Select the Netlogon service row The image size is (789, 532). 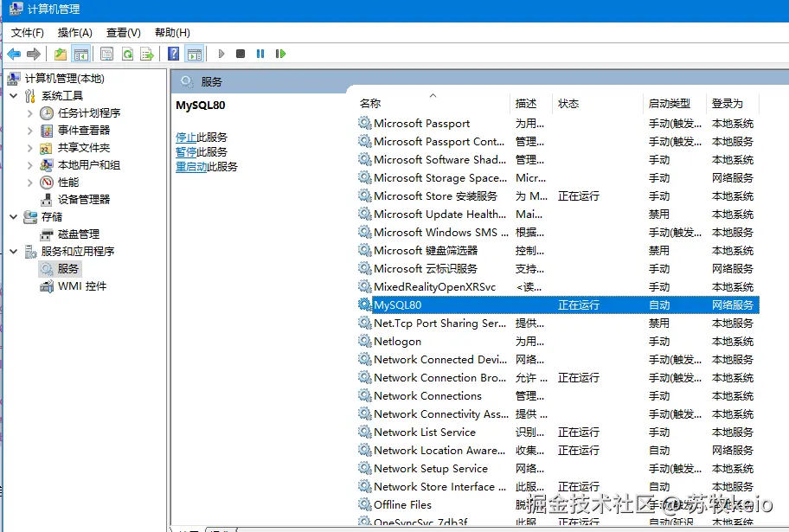tap(557, 341)
